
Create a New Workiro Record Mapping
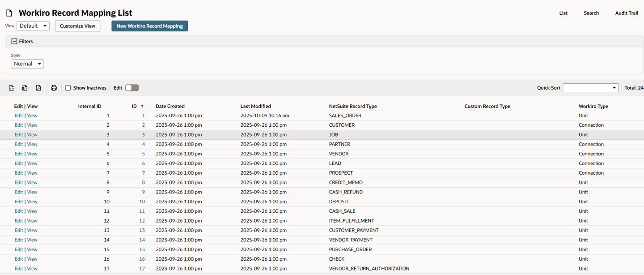[x=149, y=26]
